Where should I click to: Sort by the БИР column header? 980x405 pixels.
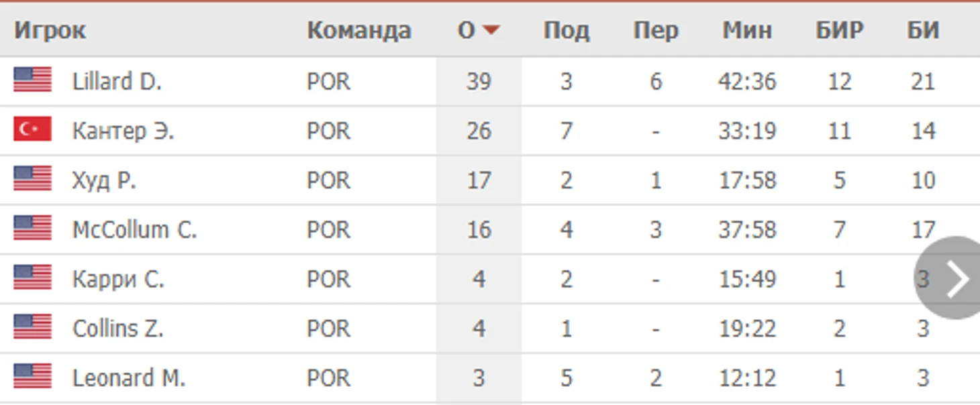click(x=839, y=31)
